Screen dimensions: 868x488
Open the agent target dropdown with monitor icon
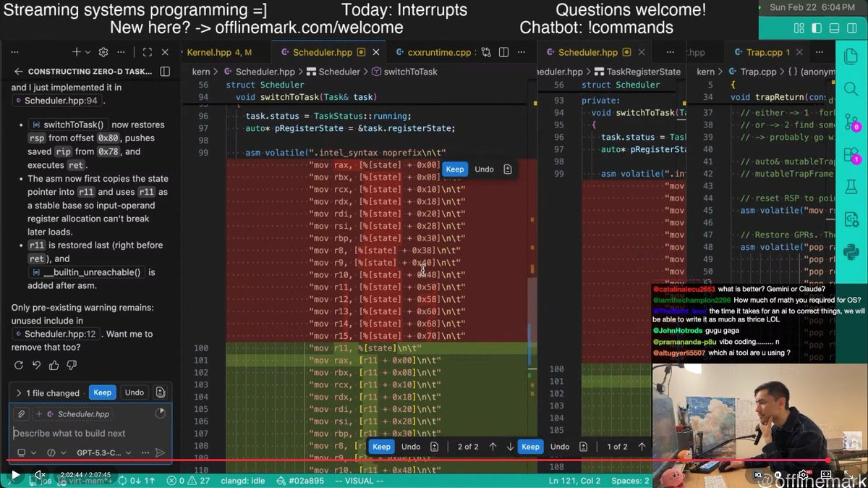click(25, 453)
